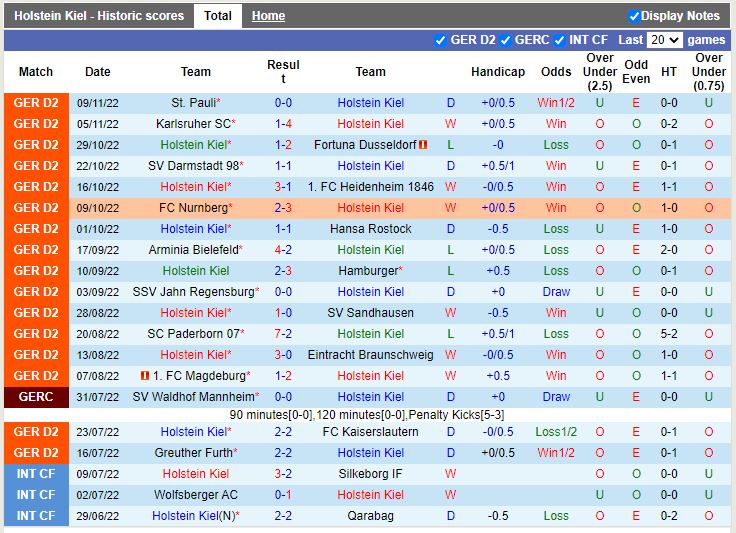Select the GERC league cell
The image size is (736, 533).
[x=36, y=397]
